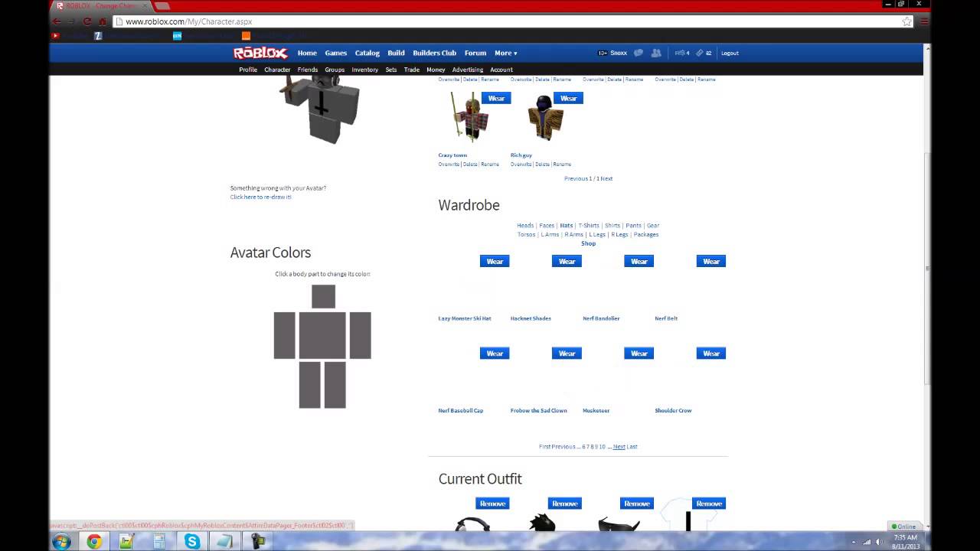Remove the headphones from current outfit

(x=492, y=503)
